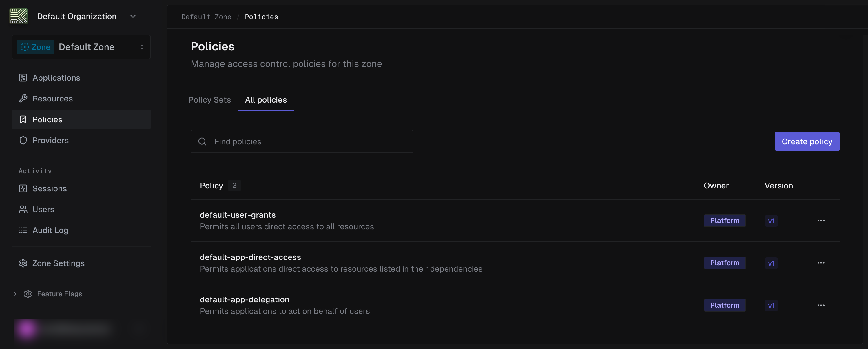
Task: Open Sessions via its activity icon
Action: point(23,188)
